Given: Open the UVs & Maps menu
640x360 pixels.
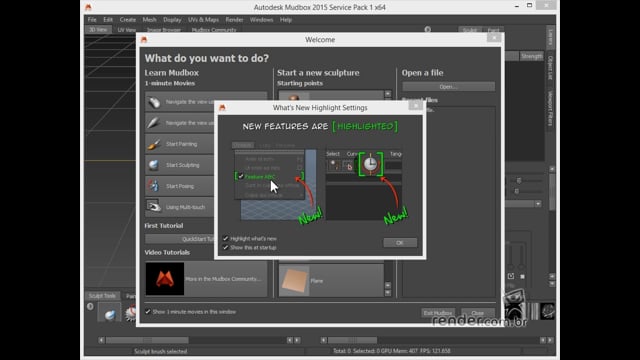Looking at the screenshot, I should [x=203, y=20].
